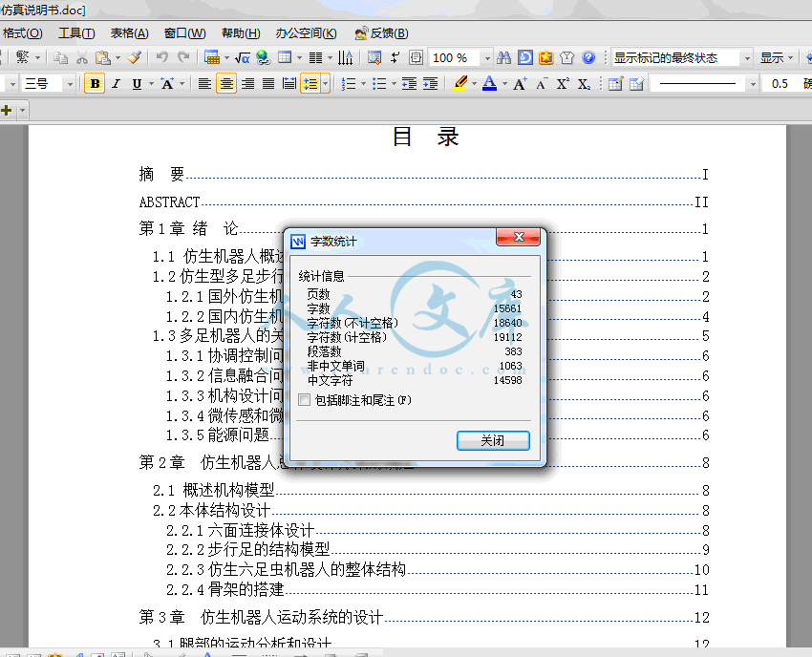This screenshot has width=812, height=657.
Task: Click the Redo arrow icon
Action: click(183, 57)
